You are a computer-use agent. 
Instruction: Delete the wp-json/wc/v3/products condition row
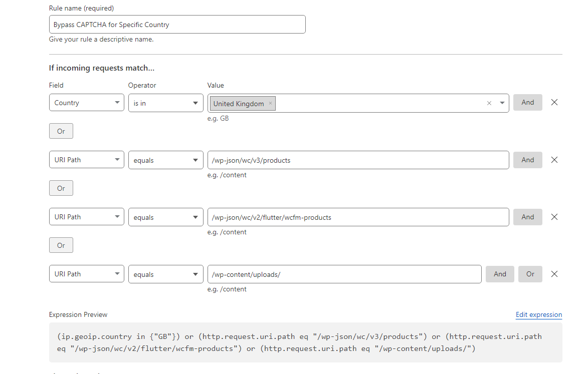tap(554, 160)
